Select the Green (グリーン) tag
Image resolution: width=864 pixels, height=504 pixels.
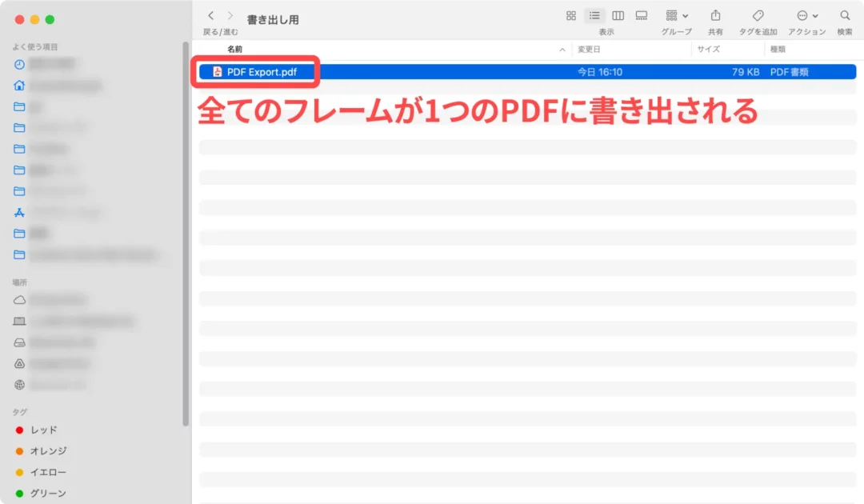(x=48, y=494)
